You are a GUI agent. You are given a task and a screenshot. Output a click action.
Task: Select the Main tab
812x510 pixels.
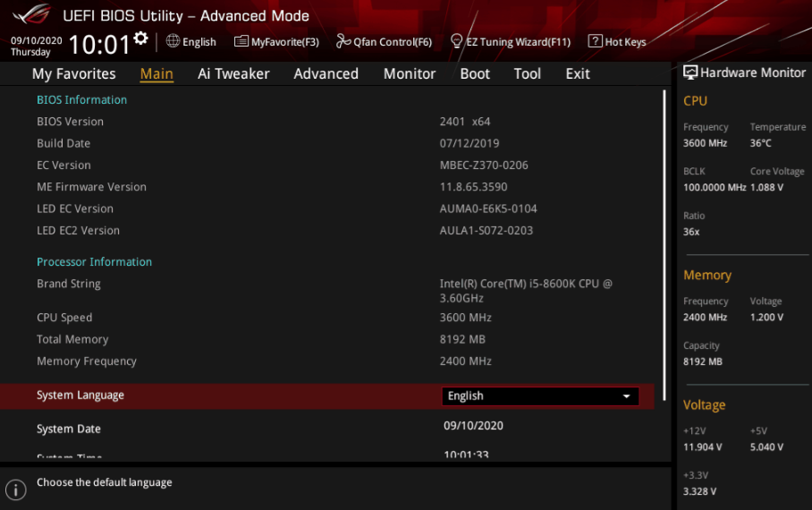coord(156,73)
